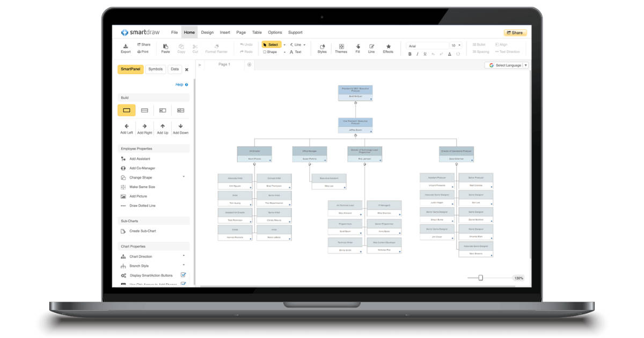644x338 pixels.
Task: Click the Arial font name field
Action: pyautogui.click(x=427, y=45)
